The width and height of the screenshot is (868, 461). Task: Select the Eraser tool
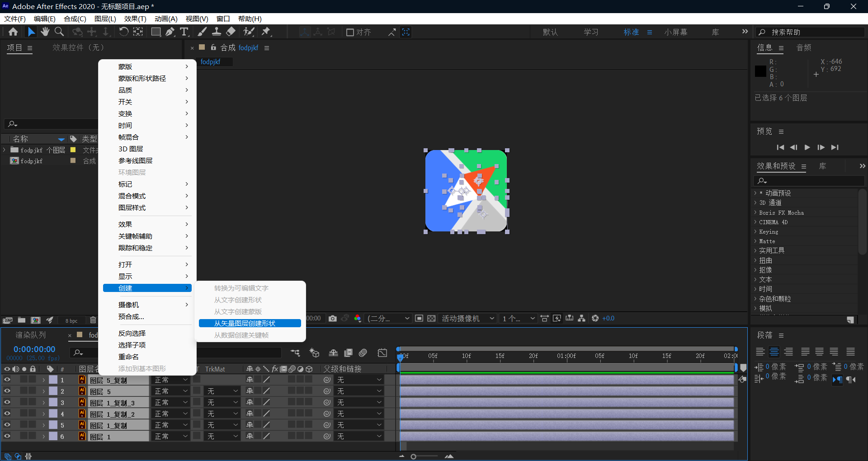231,32
